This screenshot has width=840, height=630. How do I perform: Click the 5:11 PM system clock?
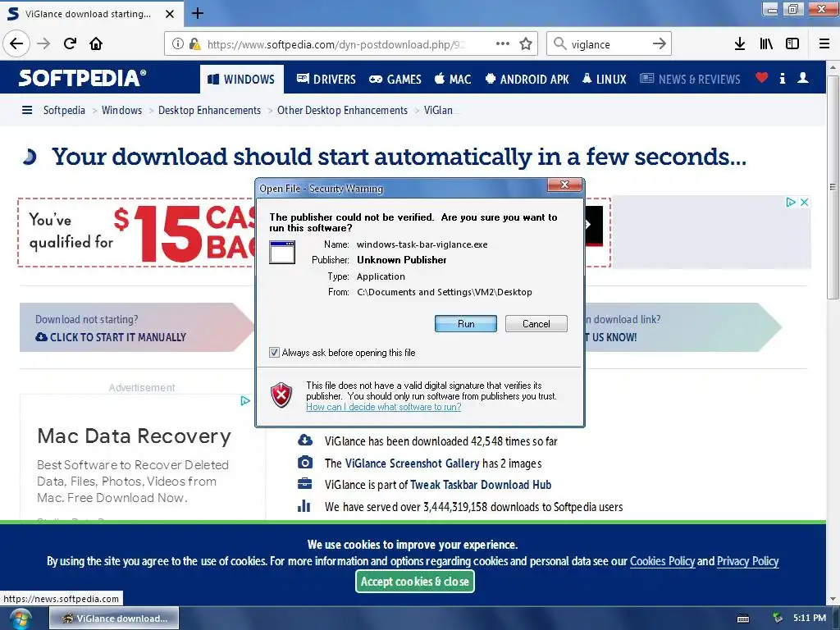tap(810, 618)
